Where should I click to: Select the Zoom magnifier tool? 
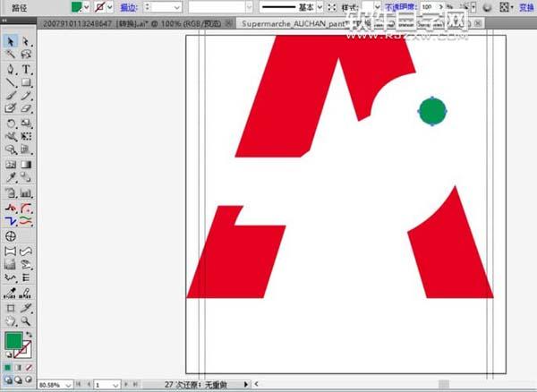coord(26,321)
